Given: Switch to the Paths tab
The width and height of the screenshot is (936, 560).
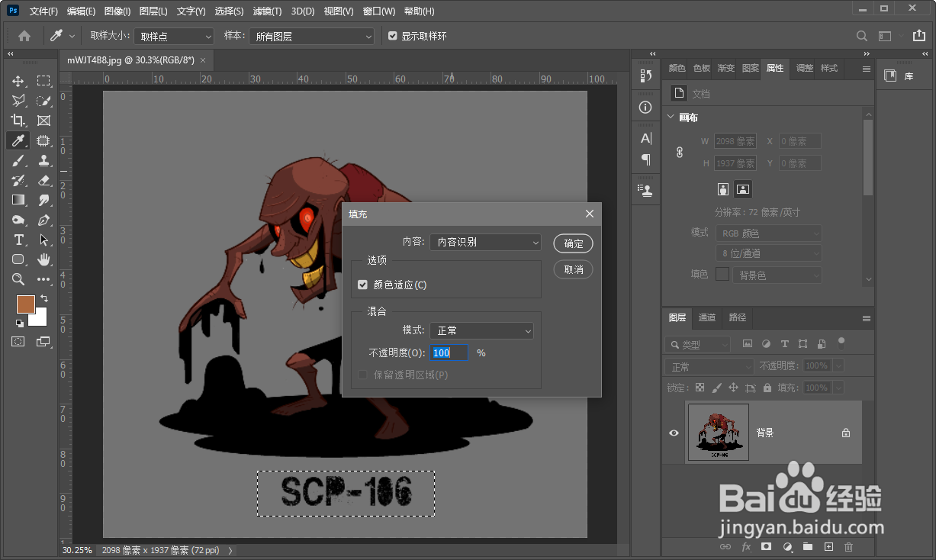Looking at the screenshot, I should [738, 317].
